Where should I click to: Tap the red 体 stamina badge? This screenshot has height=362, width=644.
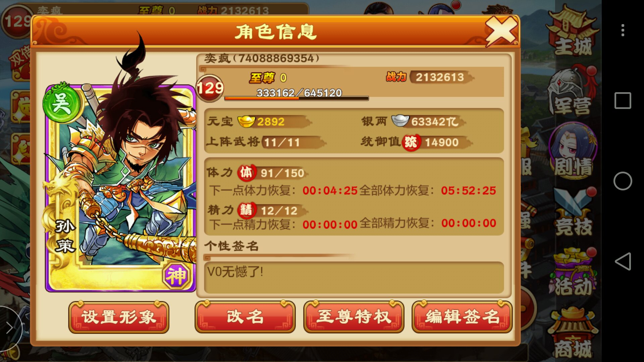(247, 173)
